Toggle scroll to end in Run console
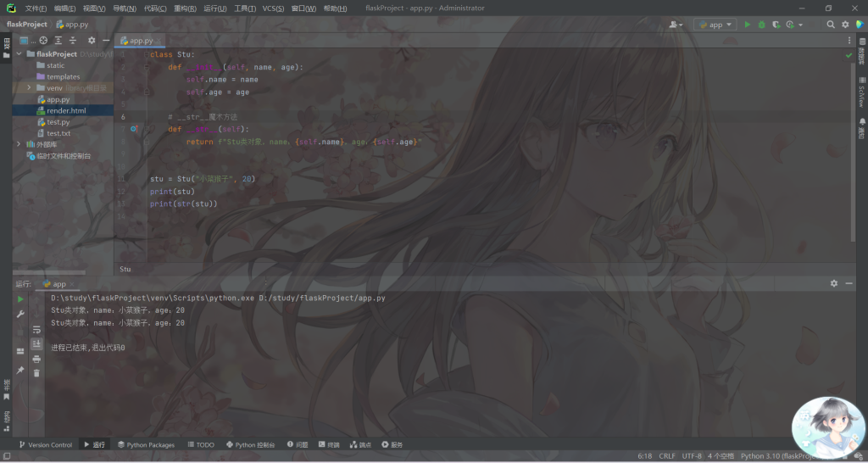Screen dimensions: 868x463 [x=36, y=343]
